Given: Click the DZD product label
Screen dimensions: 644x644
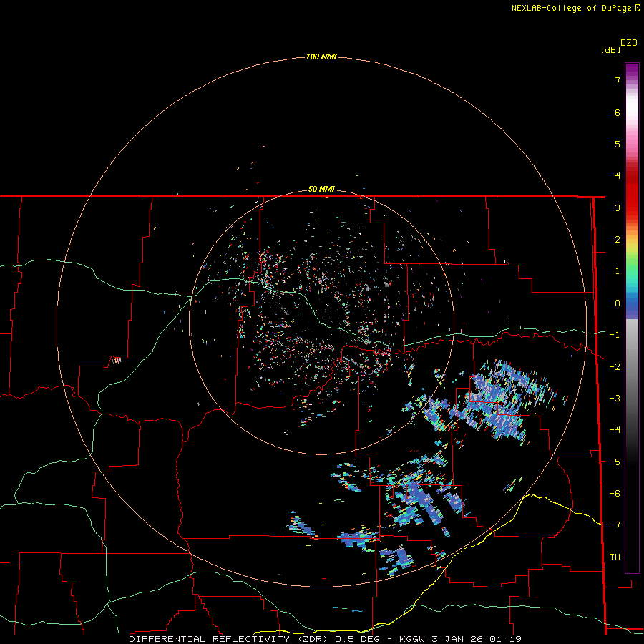Looking at the screenshot, I should (629, 43).
